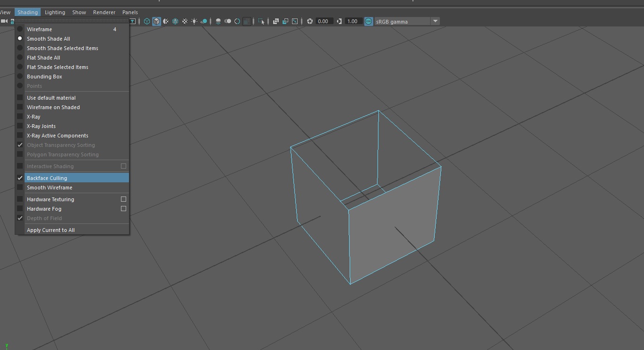Toggle the view transform ON icon
Screen dimensions: 644x350
[x=369, y=21]
